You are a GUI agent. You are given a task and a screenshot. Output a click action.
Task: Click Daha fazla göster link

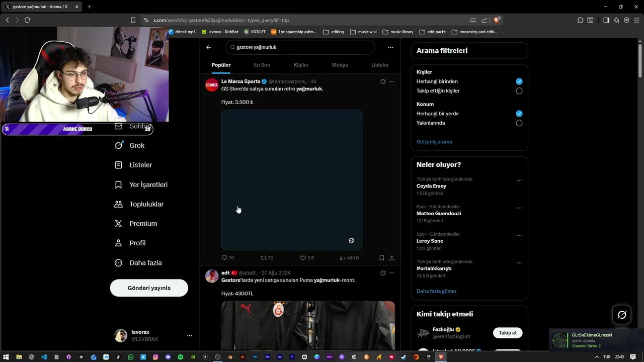(437, 291)
